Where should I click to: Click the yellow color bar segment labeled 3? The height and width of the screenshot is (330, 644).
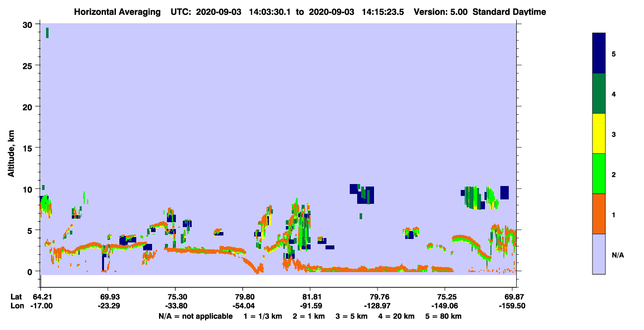point(599,134)
